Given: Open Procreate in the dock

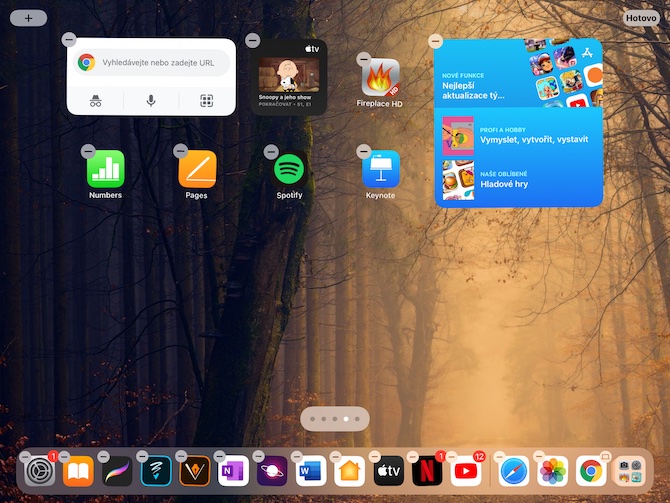Looking at the screenshot, I should 117,471.
